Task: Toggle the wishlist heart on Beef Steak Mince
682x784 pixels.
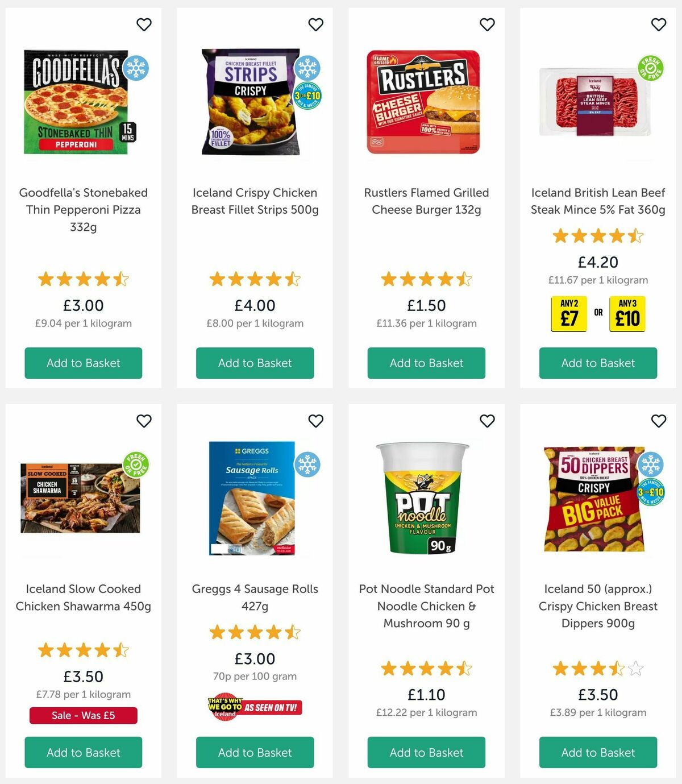Action: [659, 24]
